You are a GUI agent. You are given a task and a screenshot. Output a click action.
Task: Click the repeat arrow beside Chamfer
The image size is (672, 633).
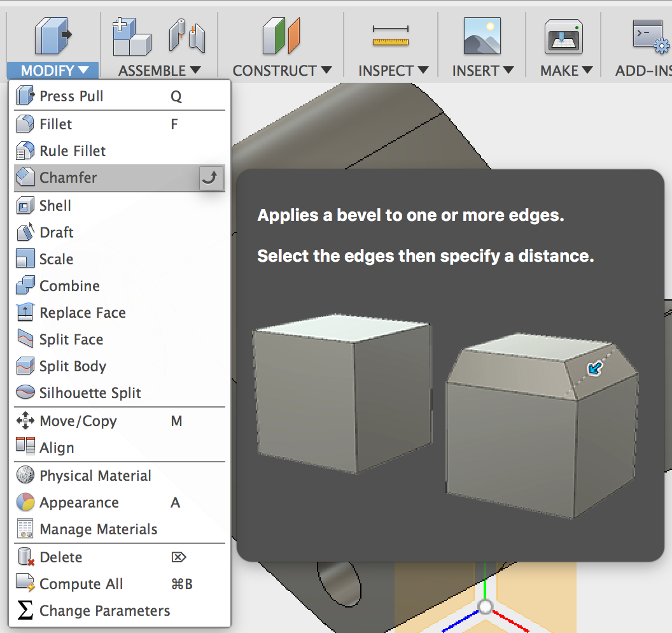point(210,178)
